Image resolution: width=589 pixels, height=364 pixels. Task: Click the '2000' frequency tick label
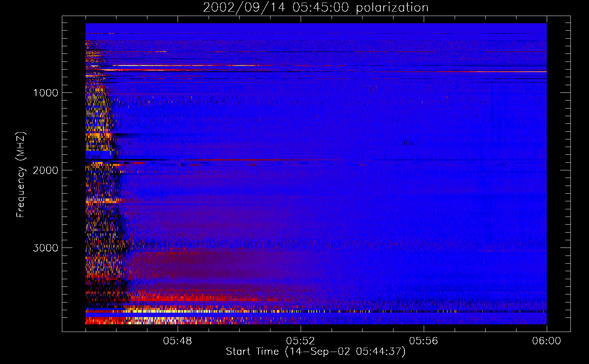pos(46,170)
